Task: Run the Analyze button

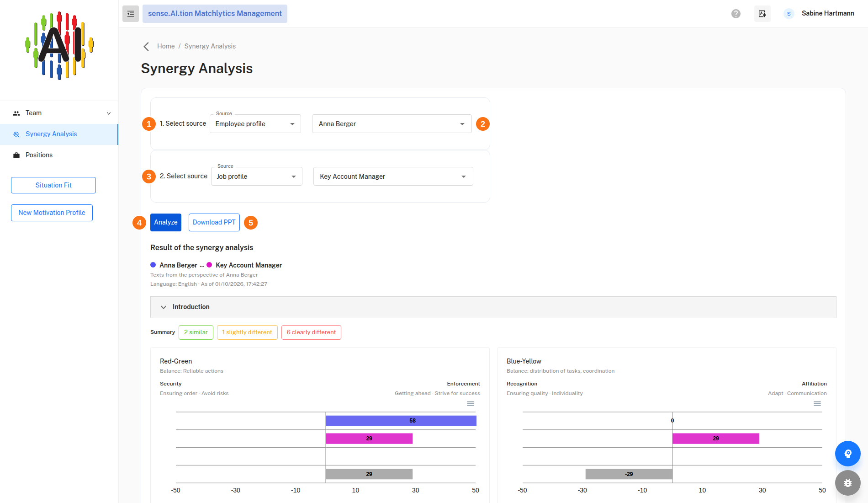Action: [x=166, y=222]
